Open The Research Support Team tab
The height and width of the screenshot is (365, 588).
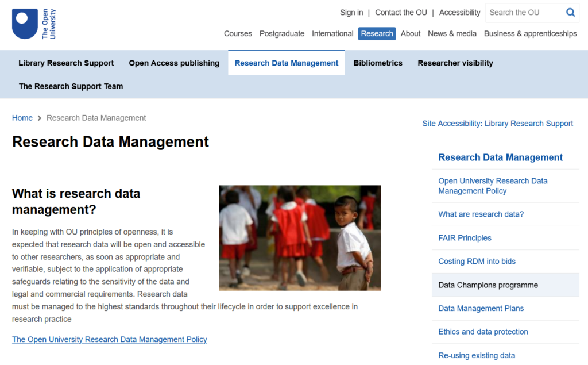(x=71, y=86)
